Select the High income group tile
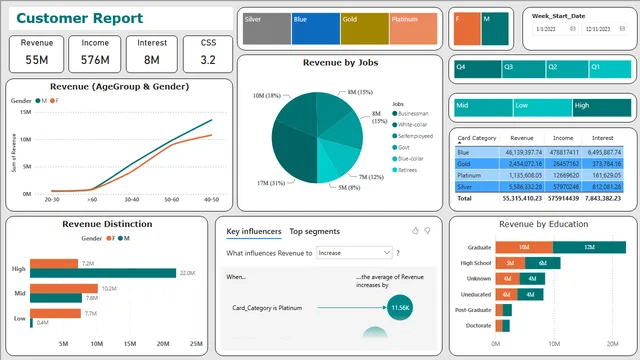The width and height of the screenshot is (640, 360). [602, 108]
